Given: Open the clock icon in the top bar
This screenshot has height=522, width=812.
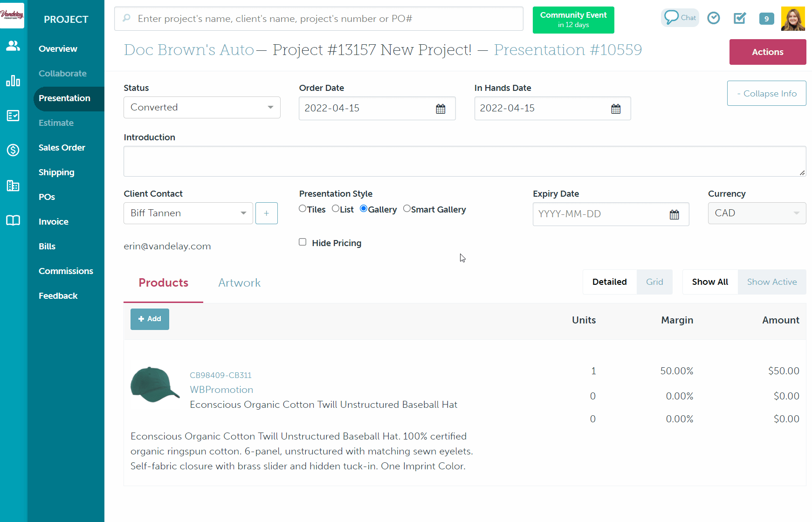Looking at the screenshot, I should [714, 18].
